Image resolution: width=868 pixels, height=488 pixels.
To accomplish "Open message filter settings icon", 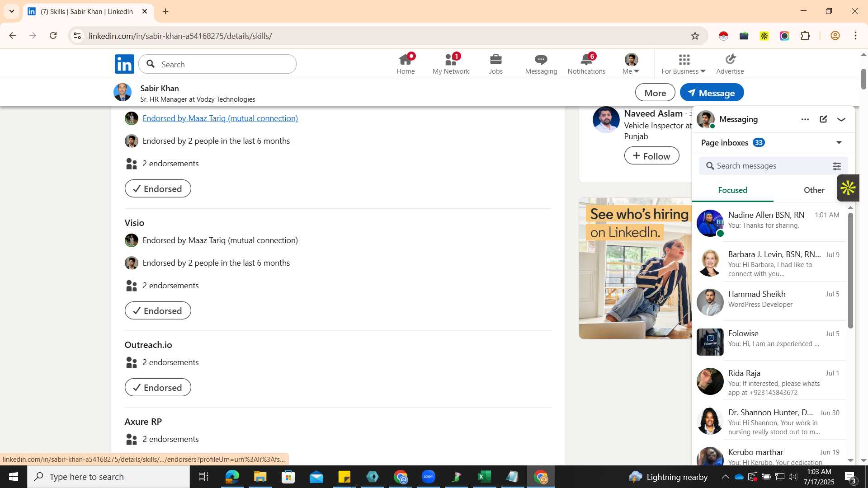I will coord(837,166).
